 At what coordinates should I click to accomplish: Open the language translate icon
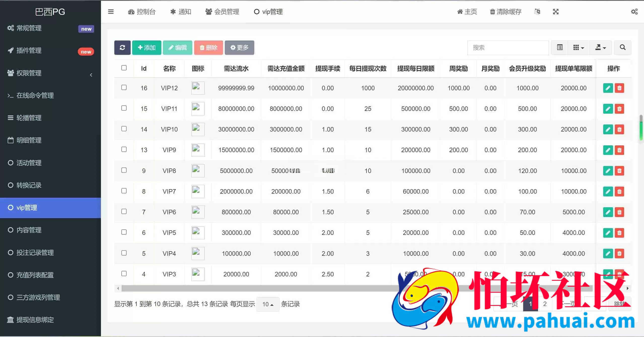537,12
